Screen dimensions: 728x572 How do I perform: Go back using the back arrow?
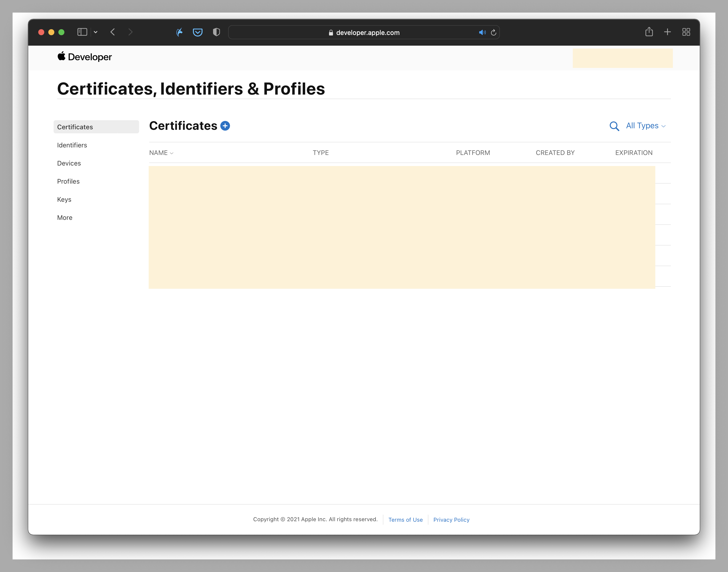click(x=113, y=32)
